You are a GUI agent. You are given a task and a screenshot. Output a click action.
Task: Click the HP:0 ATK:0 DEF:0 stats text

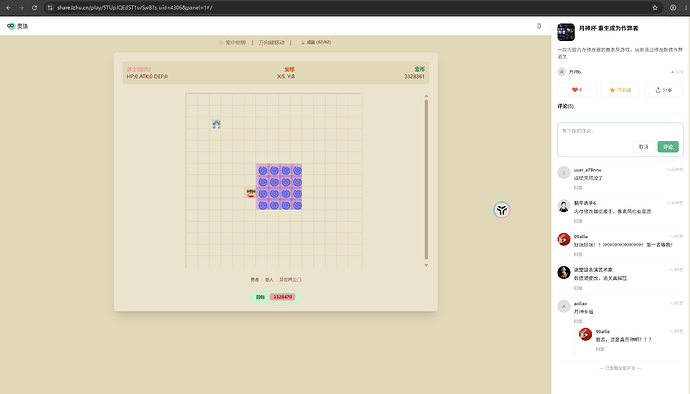click(x=147, y=77)
